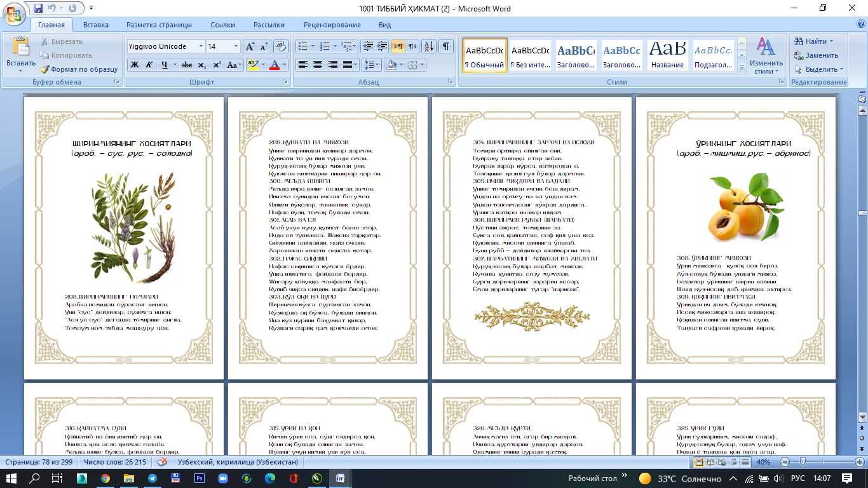Justify paragraph text
The height and width of the screenshot is (488, 868).
tap(348, 65)
